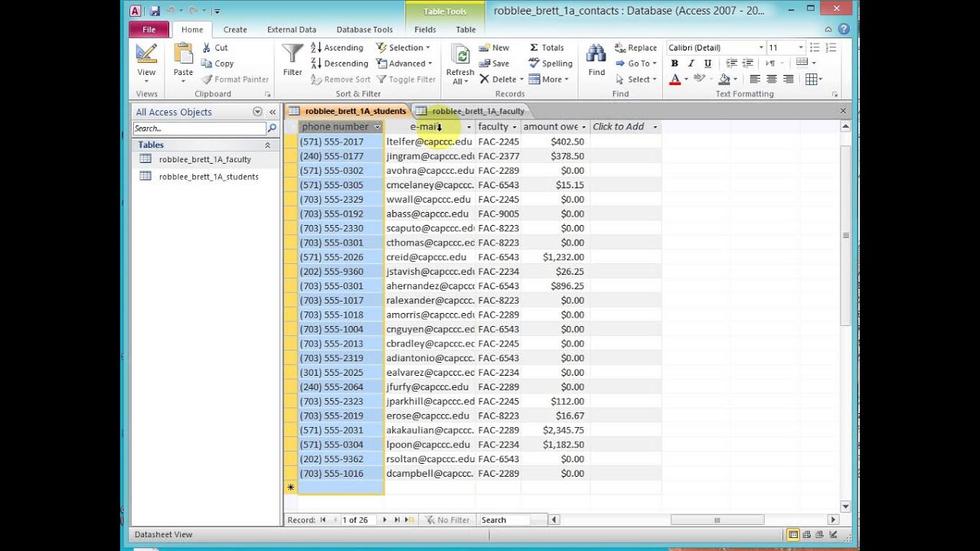Click the No Filter indicator
Screen dimensions: 980x551
pos(447,520)
